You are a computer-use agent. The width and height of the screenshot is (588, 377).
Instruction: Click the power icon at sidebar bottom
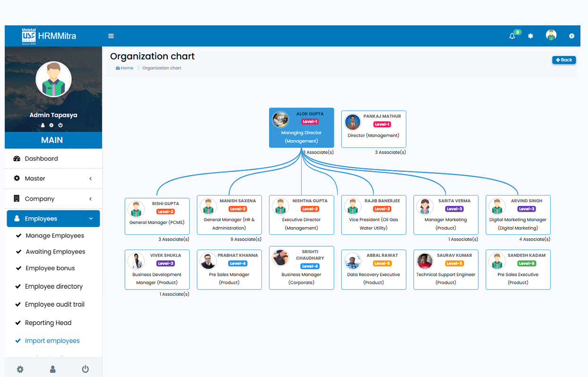(85, 369)
